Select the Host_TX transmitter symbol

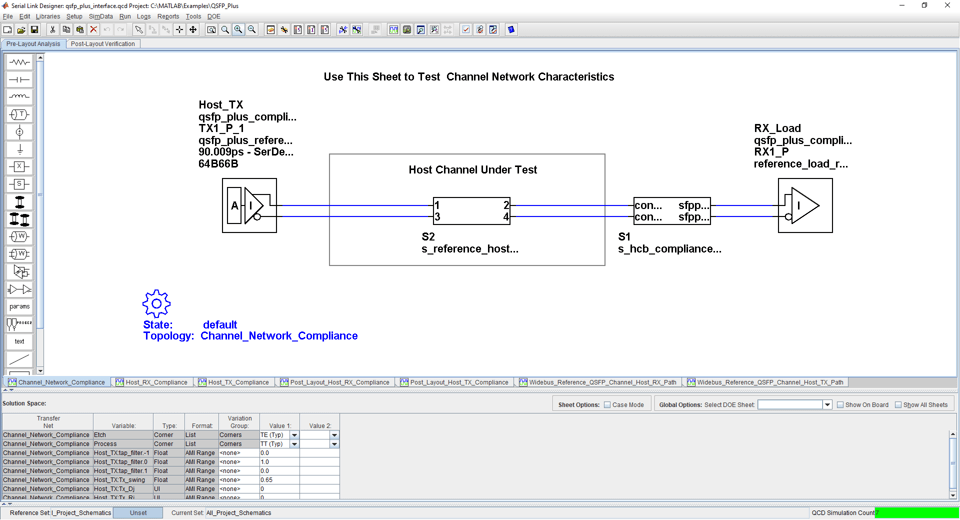pyautogui.click(x=249, y=205)
